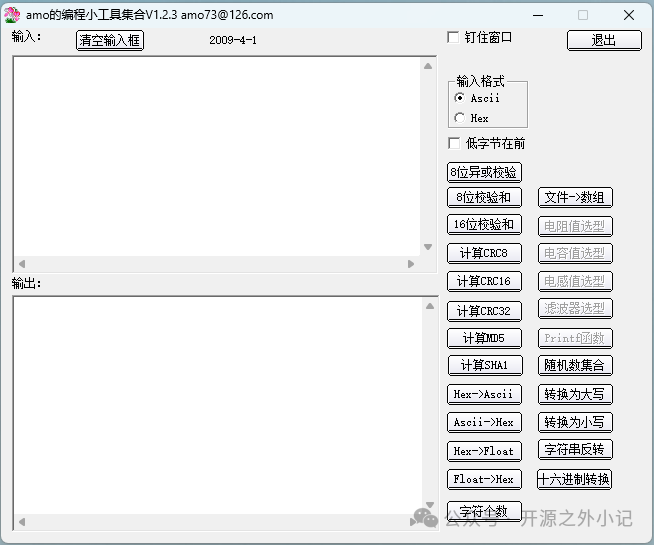The image size is (654, 545).
Task: Run the 8位校验和 checksum
Action: pyautogui.click(x=484, y=197)
